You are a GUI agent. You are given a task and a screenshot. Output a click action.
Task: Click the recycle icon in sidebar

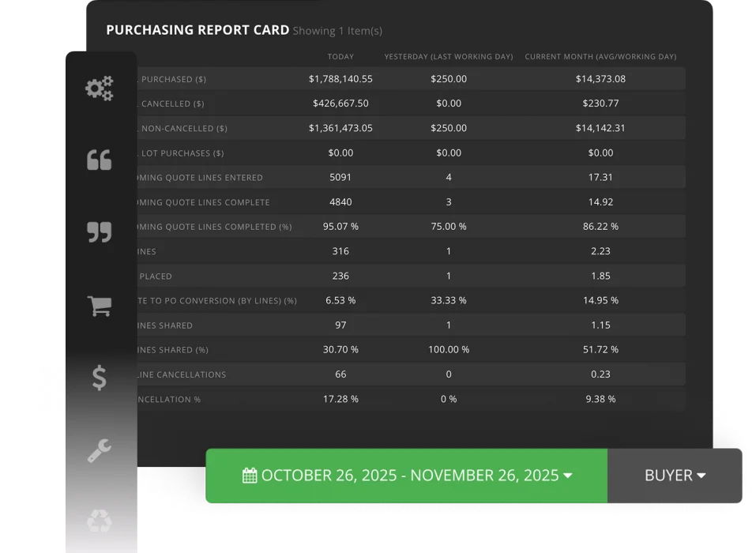coord(100,521)
